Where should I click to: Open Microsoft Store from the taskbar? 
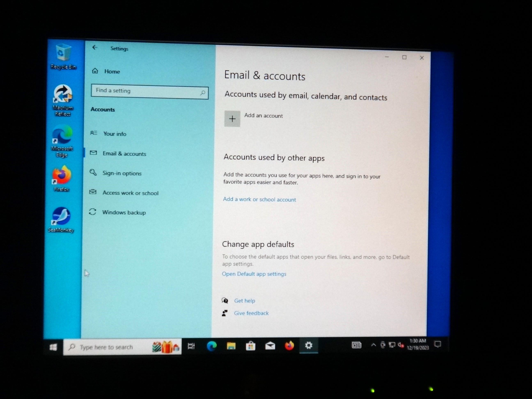click(251, 346)
